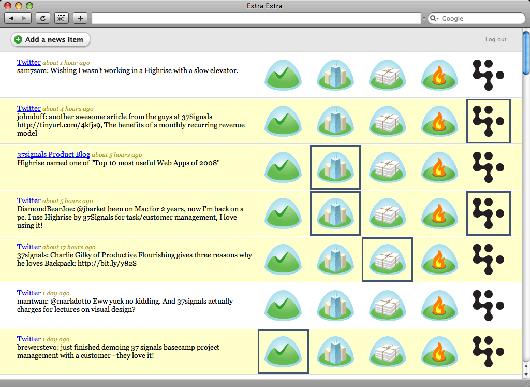Mark the visual design lectures row with Highrise
Screen dimensions: 530x387
click(x=335, y=306)
